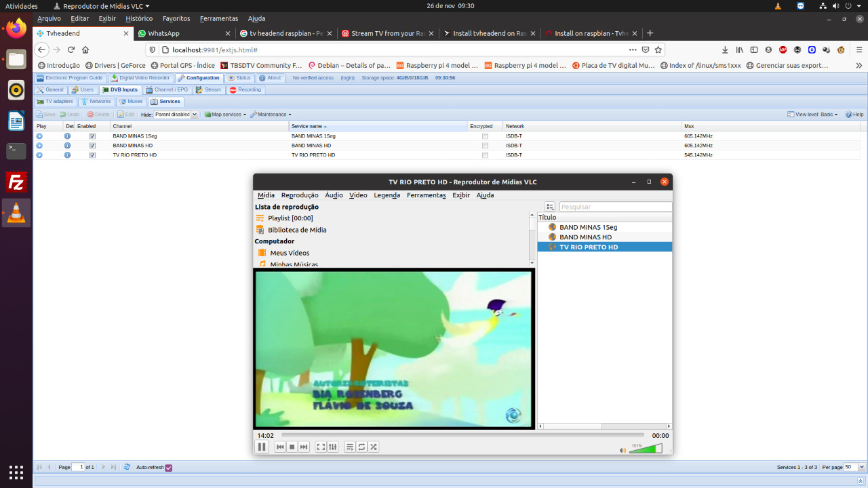Show details info for TV RIO PRETO HD
868x488 pixels.
(67, 155)
